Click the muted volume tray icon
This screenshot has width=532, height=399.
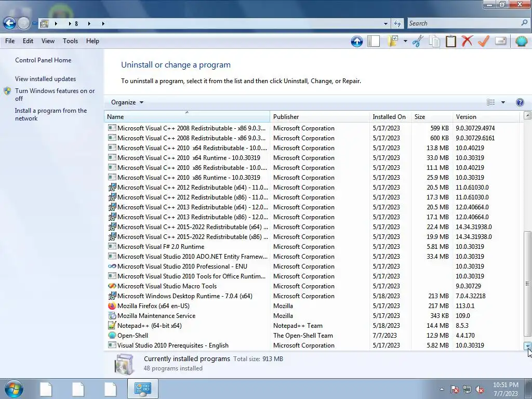point(480,389)
